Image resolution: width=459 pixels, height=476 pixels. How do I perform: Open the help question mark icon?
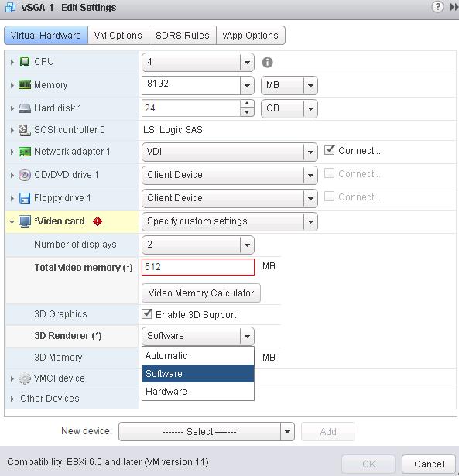(x=437, y=7)
